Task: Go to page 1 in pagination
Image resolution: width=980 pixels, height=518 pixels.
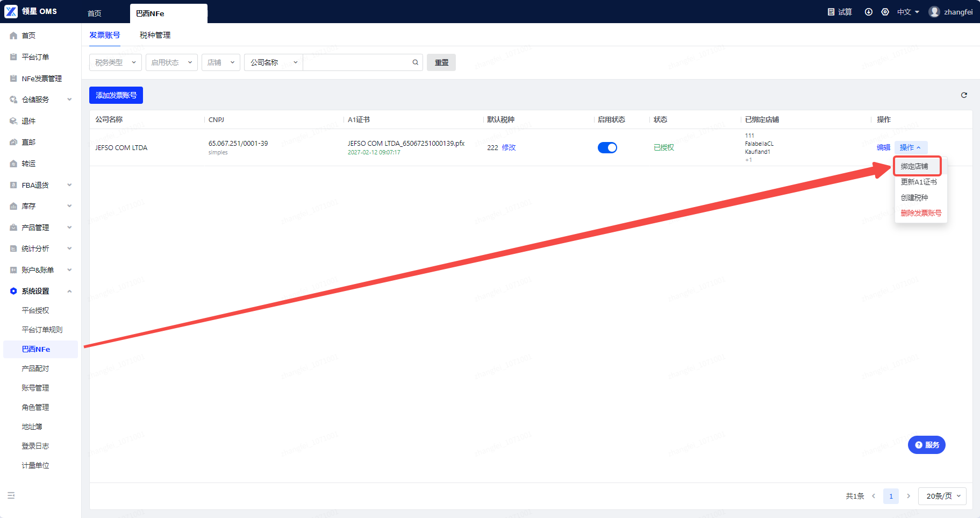Action: (891, 496)
